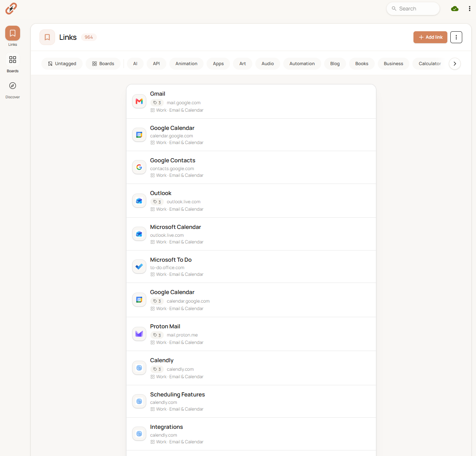Filter links by Art tag

click(243, 64)
